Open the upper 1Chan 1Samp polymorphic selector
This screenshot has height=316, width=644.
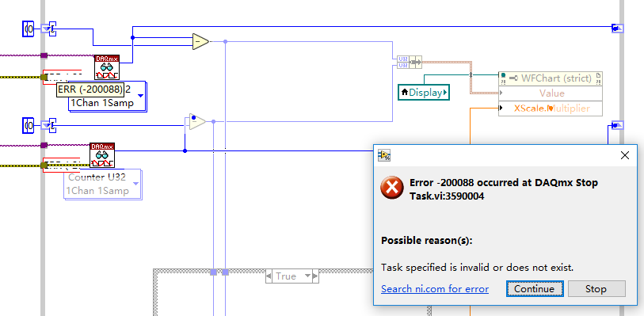[107, 97]
